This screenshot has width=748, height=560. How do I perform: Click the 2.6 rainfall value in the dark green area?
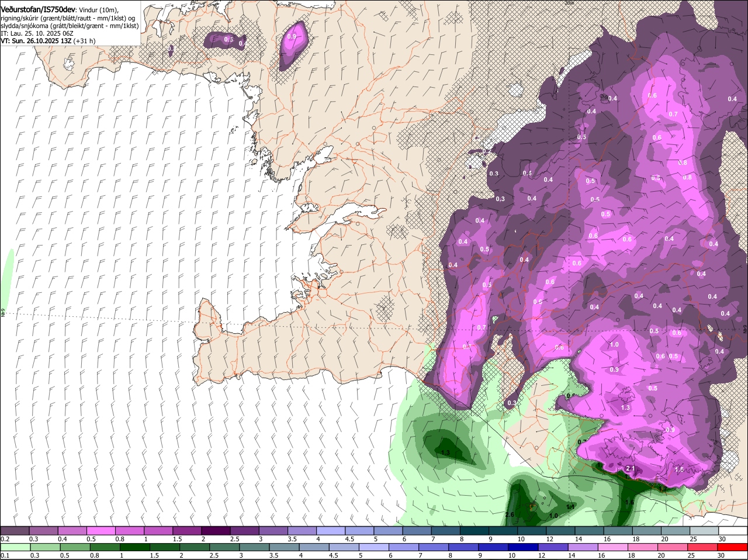[510, 514]
